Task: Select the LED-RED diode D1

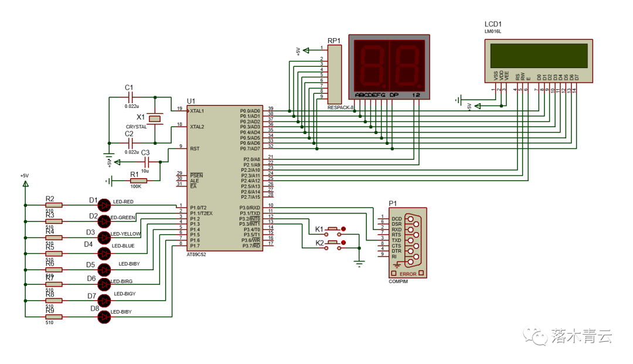Action: (x=104, y=205)
